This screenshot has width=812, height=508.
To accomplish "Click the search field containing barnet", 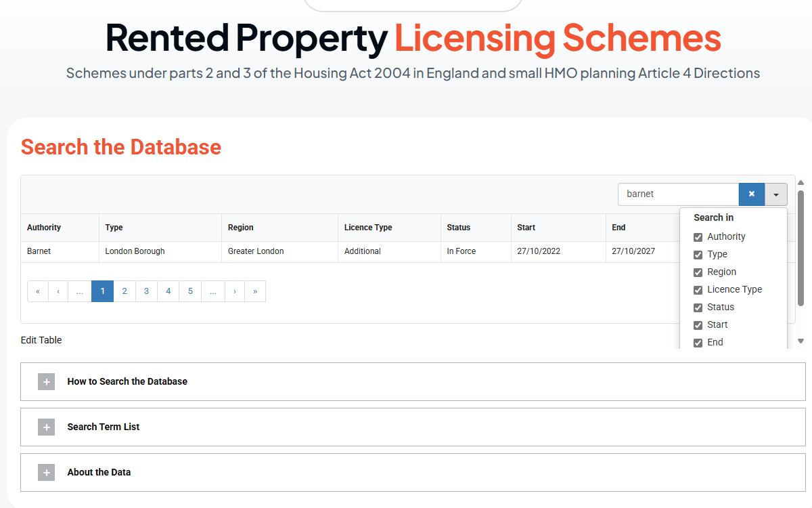I will [677, 194].
